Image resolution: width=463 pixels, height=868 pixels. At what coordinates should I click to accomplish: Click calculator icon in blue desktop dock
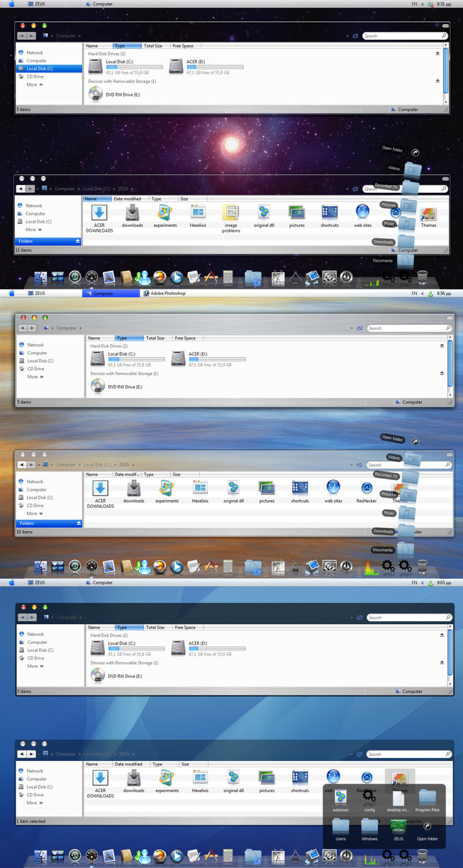(228, 857)
